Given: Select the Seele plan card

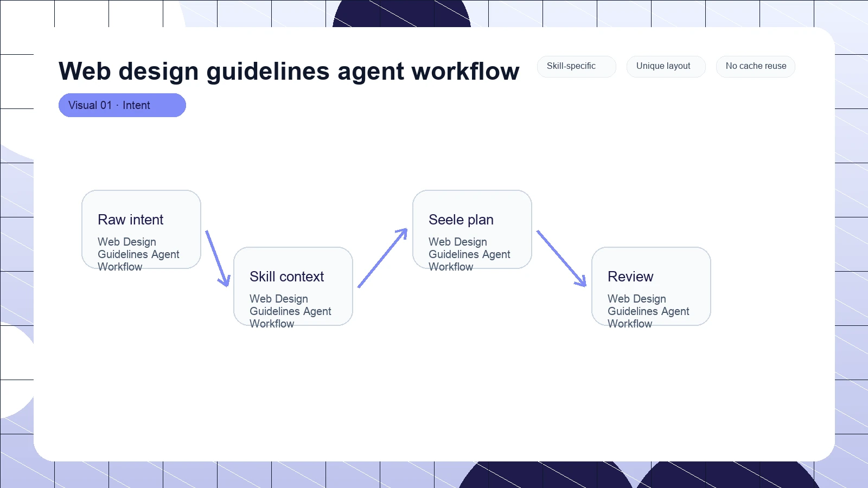Looking at the screenshot, I should 472,229.
